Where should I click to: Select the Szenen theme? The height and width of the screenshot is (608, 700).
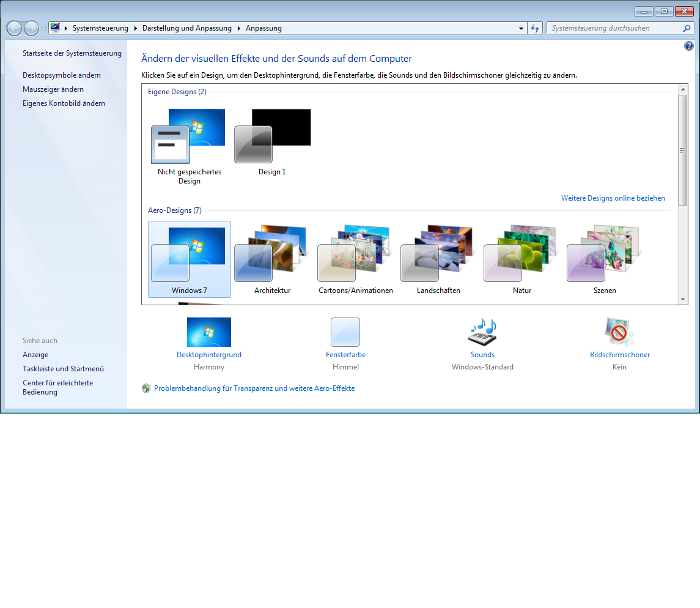(605, 259)
